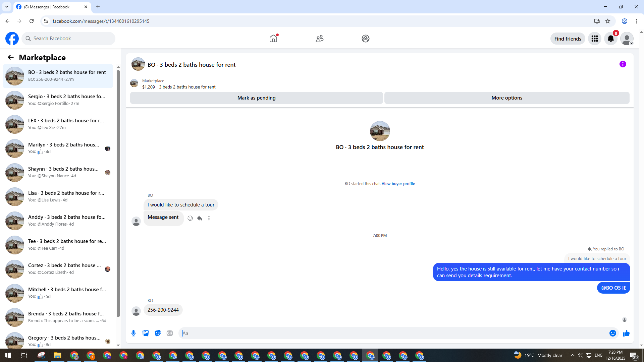Go back from Marketplace chats
This screenshot has width=644, height=362.
pos(11,57)
